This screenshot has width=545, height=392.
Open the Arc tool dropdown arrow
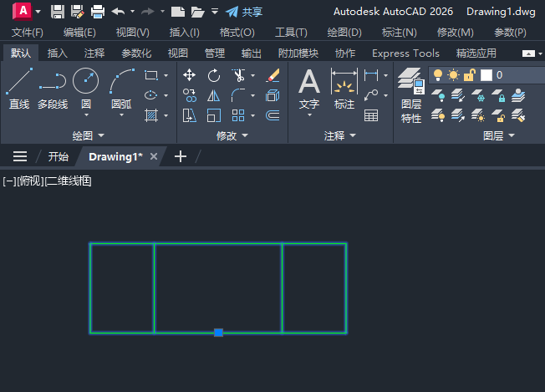[x=122, y=115]
